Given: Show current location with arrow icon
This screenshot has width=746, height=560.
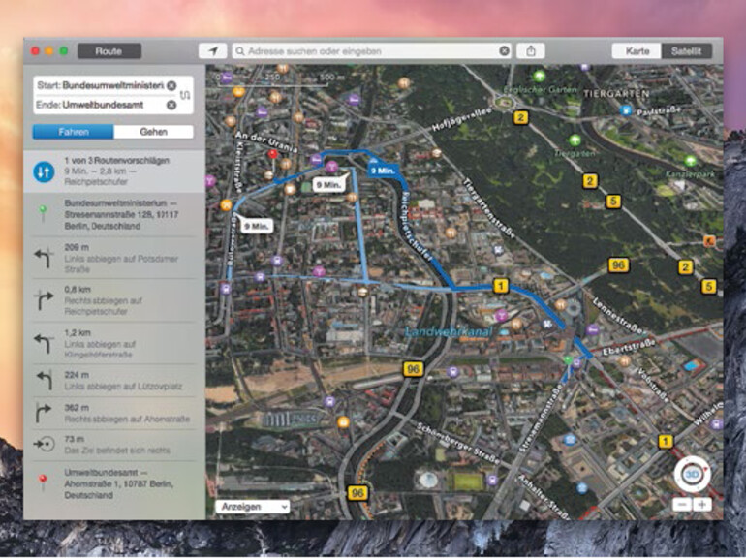Looking at the screenshot, I should [213, 51].
